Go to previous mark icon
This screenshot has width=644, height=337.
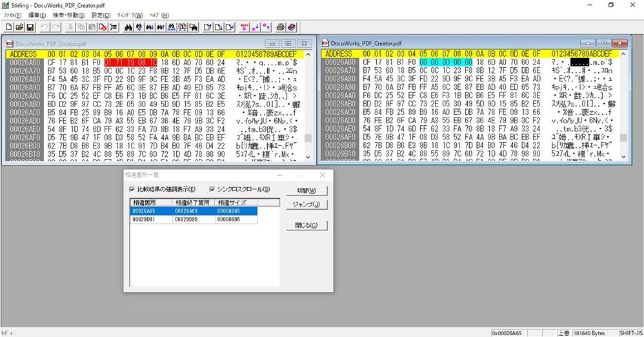(266, 27)
